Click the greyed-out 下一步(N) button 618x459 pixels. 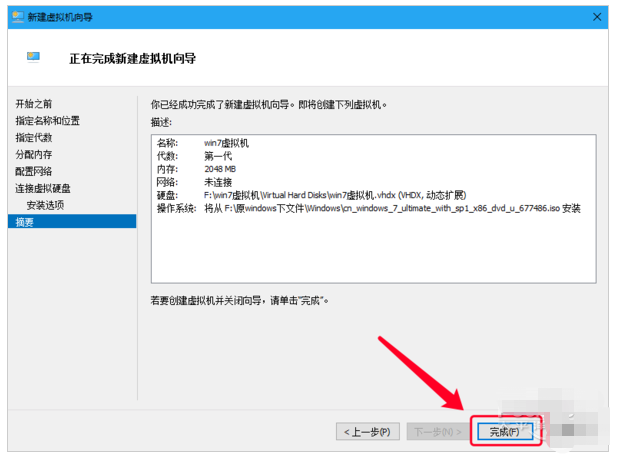pyautogui.click(x=438, y=432)
